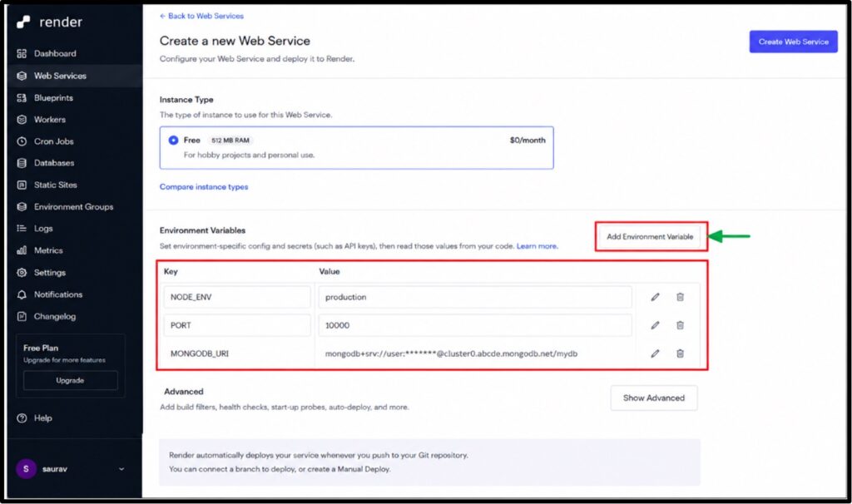The width and height of the screenshot is (852, 504).
Task: Open Compare instance types link
Action: pyautogui.click(x=204, y=187)
